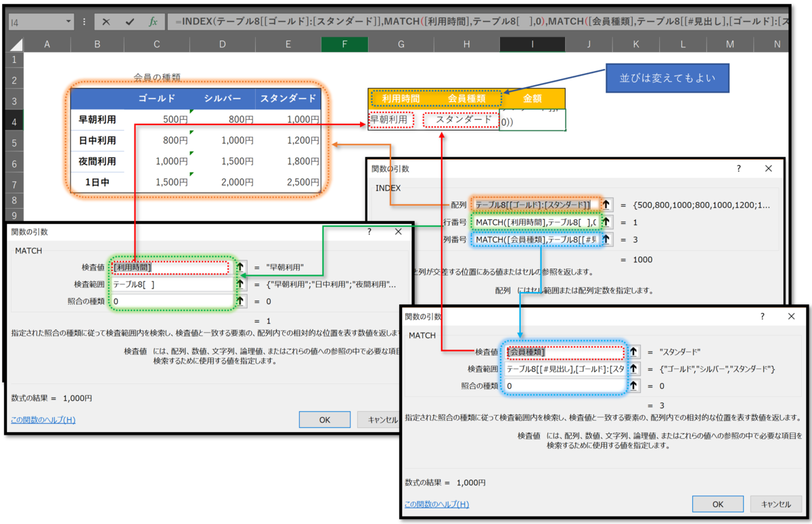Viewport: 812px width, 524px height.
Task: Click the 1日中 row label
Action: click(97, 182)
